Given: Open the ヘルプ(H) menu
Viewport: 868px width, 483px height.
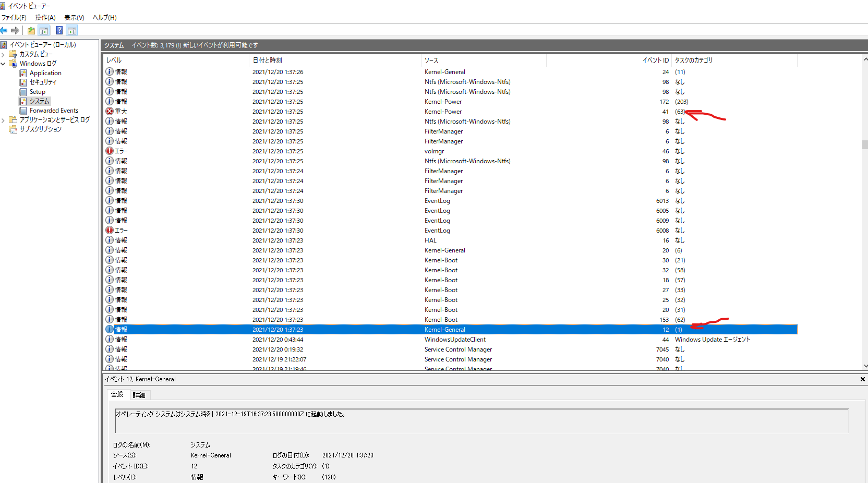Looking at the screenshot, I should 104,17.
